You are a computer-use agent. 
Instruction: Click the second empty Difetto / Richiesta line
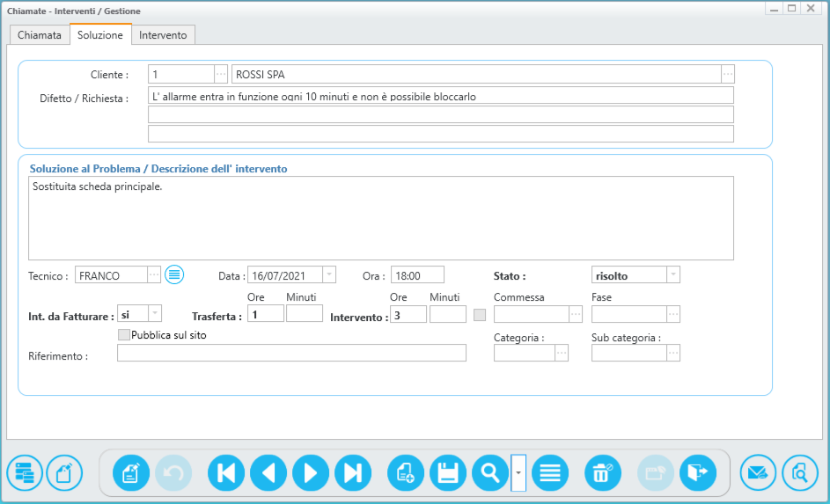click(x=440, y=114)
